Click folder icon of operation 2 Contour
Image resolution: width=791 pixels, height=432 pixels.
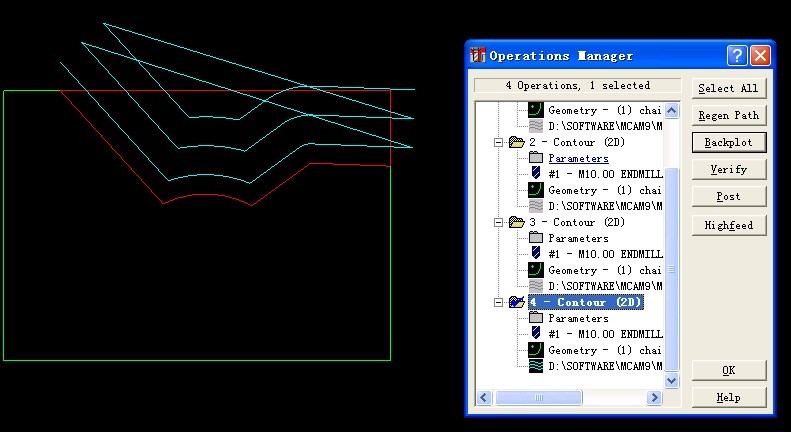pyautogui.click(x=517, y=142)
